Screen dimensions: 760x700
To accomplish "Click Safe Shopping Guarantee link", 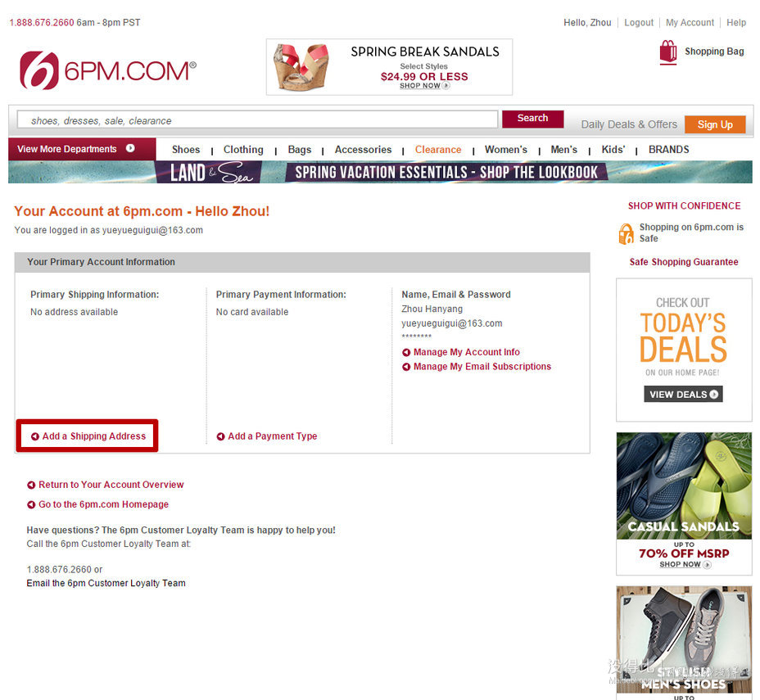I will (684, 262).
